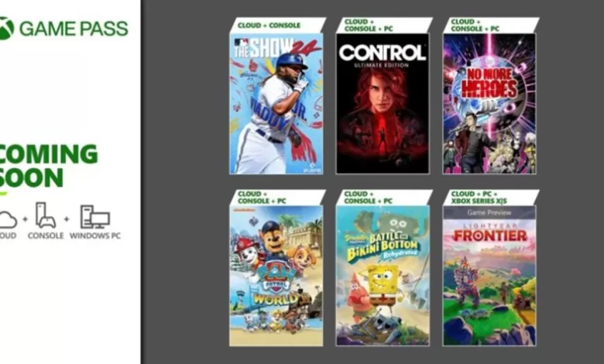The height and width of the screenshot is (364, 604).
Task: Click the Windows PC platform icon
Action: (94, 217)
